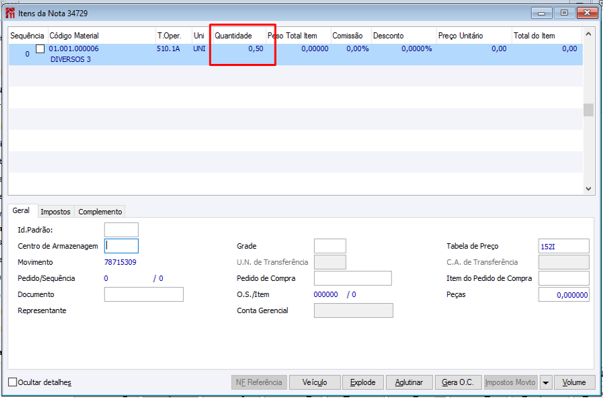Screen dimensions: 603x398
Task: Click the Total do Item column header
Action: pyautogui.click(x=546, y=36)
